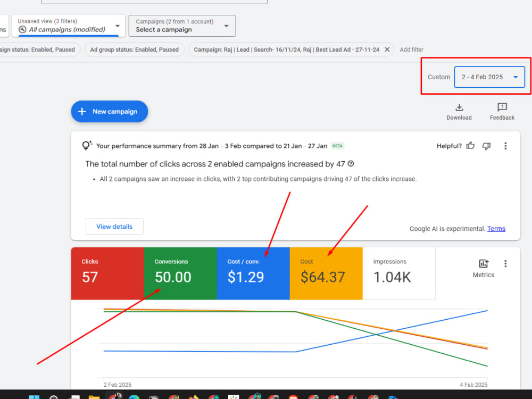Click the Campaigns (2 from 1 account) label
Screen dimensions: 532x399
click(174, 21)
